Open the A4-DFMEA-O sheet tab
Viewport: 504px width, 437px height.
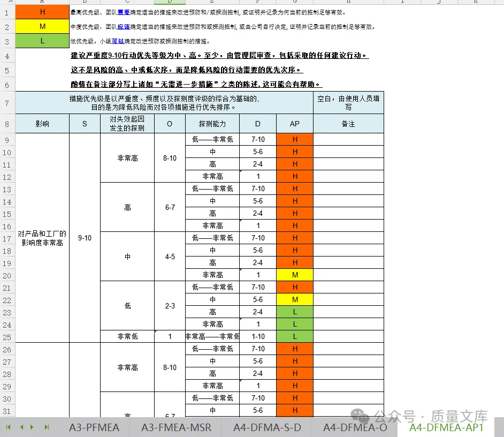click(355, 427)
